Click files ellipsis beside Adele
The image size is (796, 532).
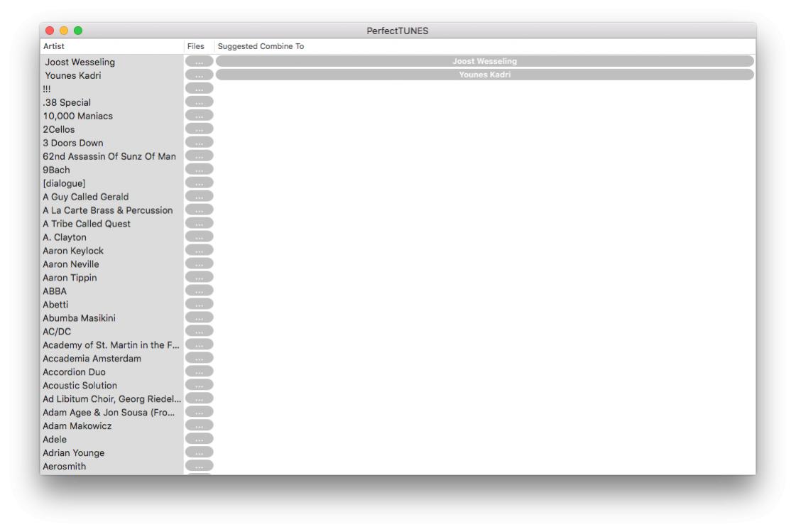point(199,440)
